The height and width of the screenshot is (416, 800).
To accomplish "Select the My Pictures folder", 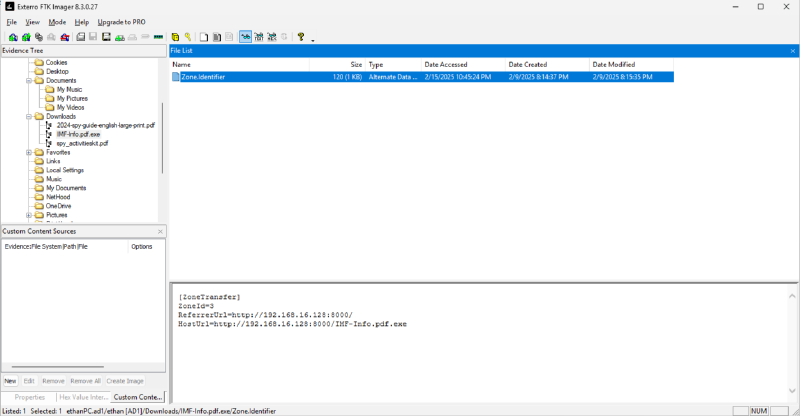I will pyautogui.click(x=72, y=99).
